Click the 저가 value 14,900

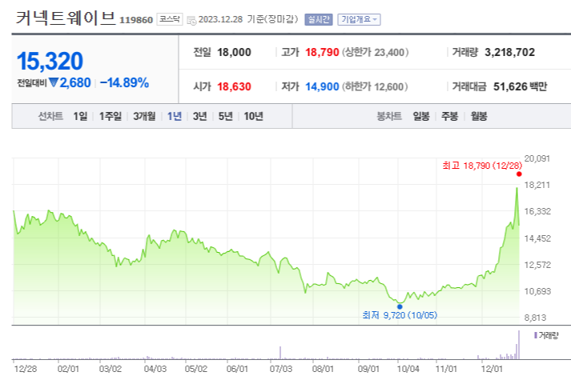point(322,87)
